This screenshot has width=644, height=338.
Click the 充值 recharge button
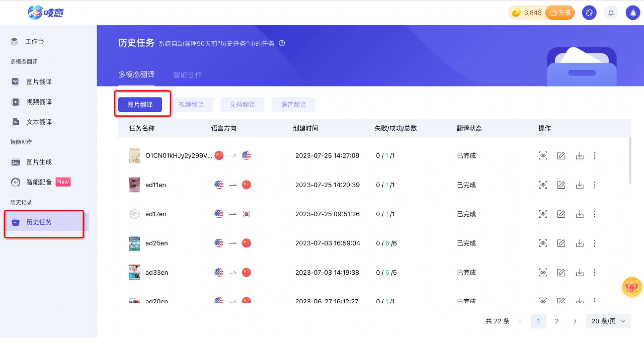560,13
